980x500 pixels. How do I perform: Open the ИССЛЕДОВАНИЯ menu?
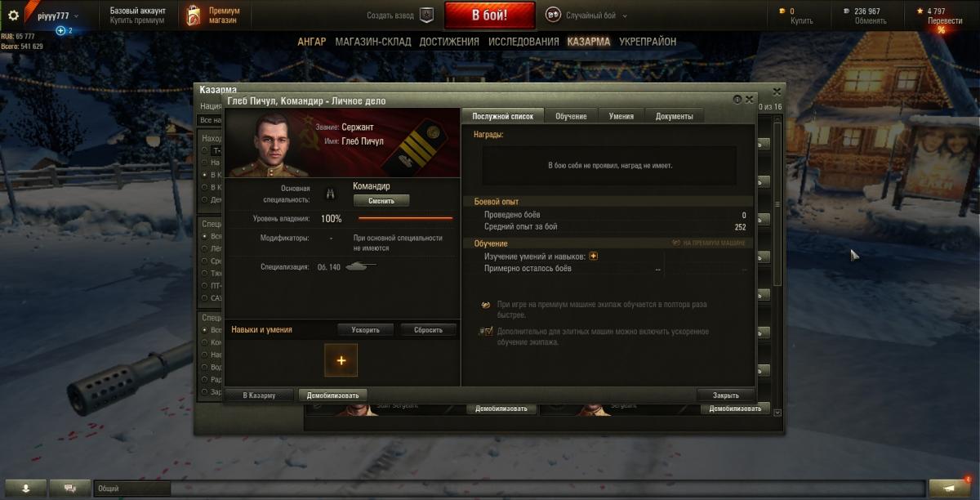pyautogui.click(x=523, y=42)
